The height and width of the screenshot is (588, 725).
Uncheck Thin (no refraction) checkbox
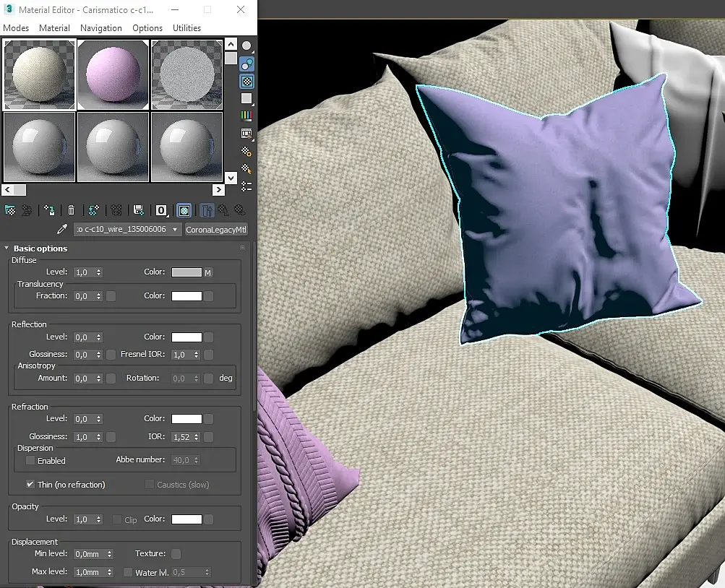pyautogui.click(x=30, y=485)
